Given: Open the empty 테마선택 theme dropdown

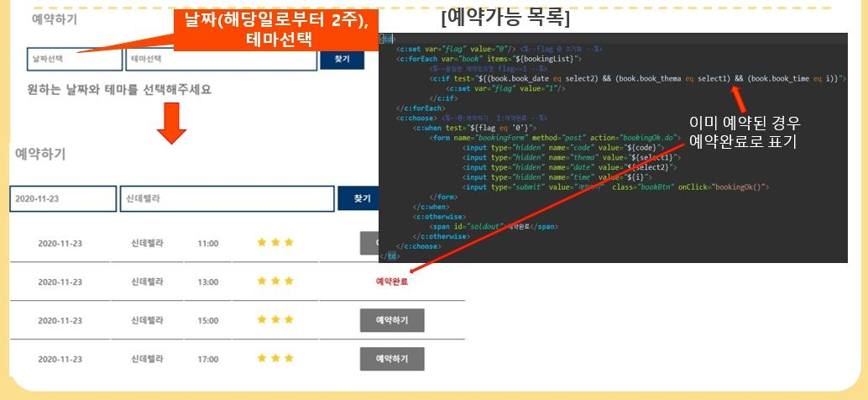Looking at the screenshot, I should coord(222,59).
